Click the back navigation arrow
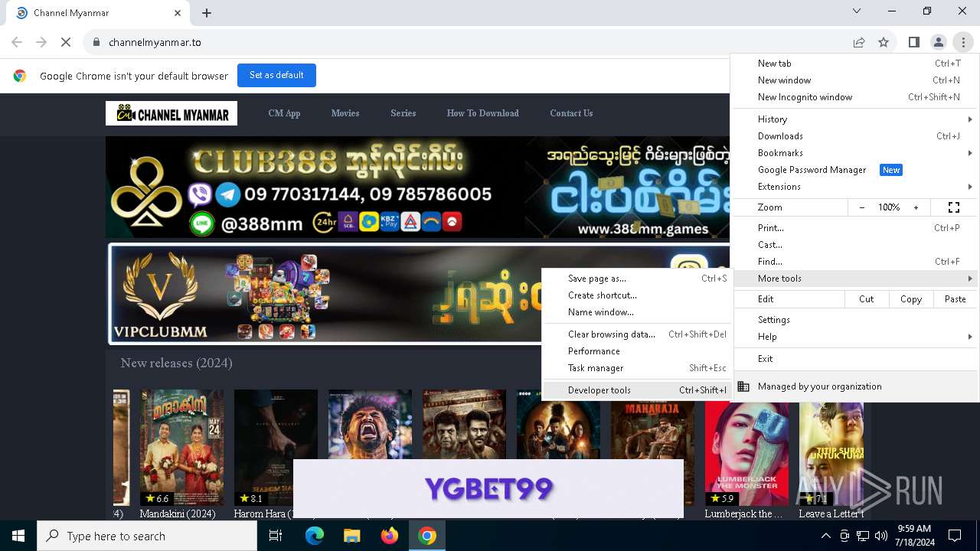The width and height of the screenshot is (980, 551). click(17, 42)
